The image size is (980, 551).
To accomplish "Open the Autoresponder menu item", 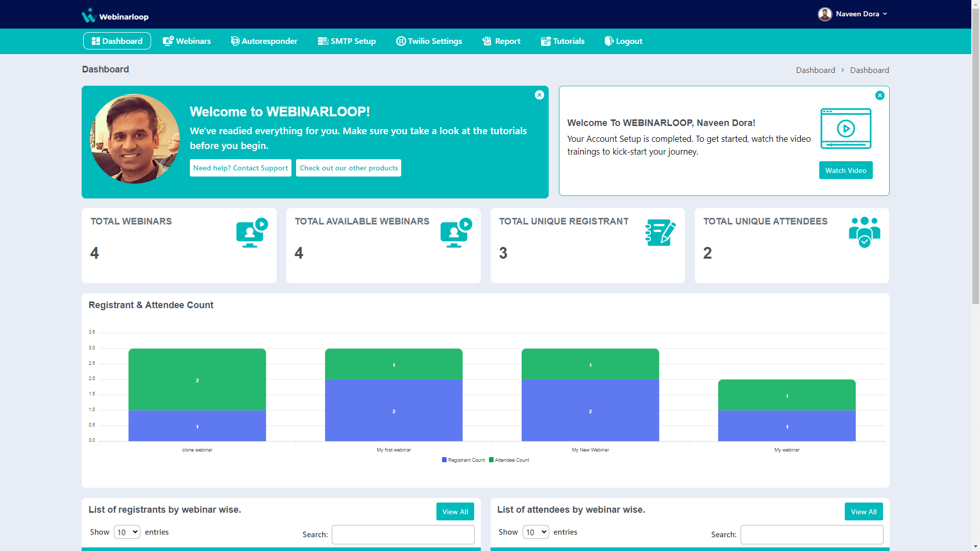I will [264, 41].
